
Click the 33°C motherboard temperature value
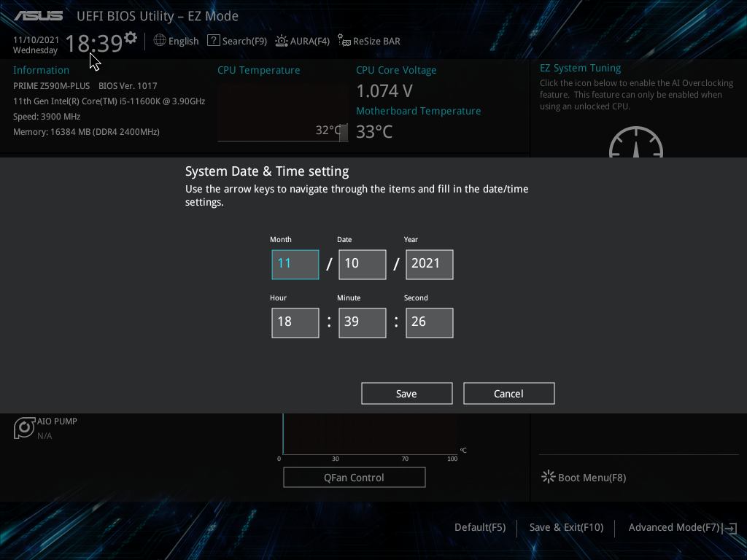tap(374, 132)
